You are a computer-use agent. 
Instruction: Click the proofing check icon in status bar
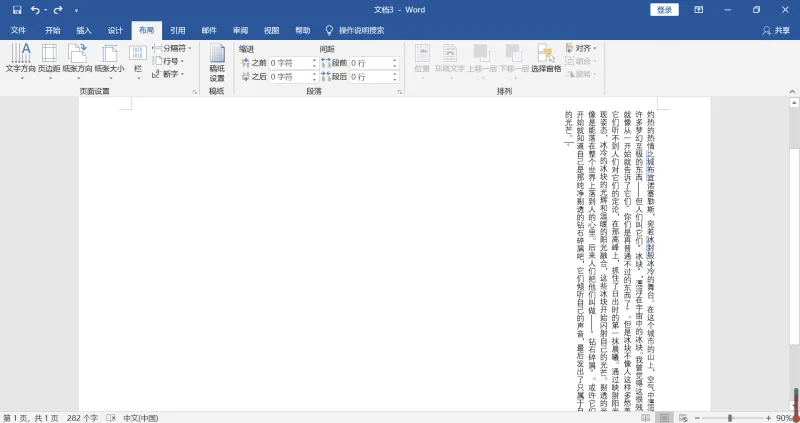pyautogui.click(x=111, y=418)
